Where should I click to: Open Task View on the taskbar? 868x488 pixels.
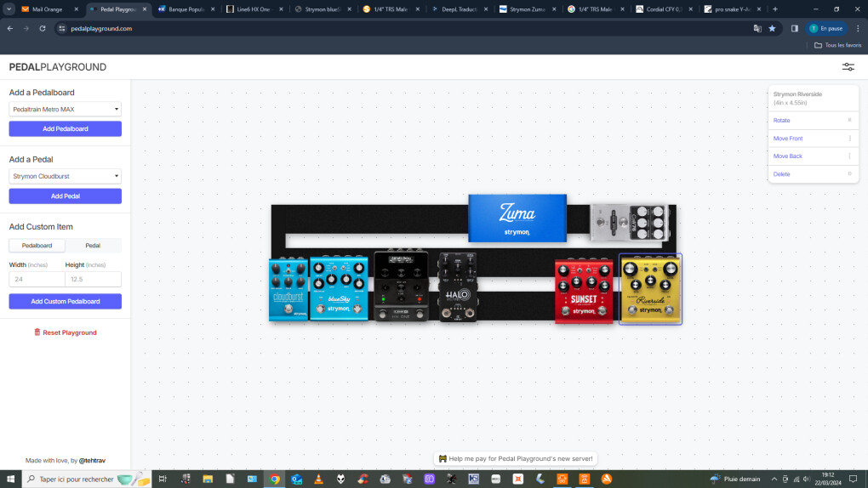(163, 479)
